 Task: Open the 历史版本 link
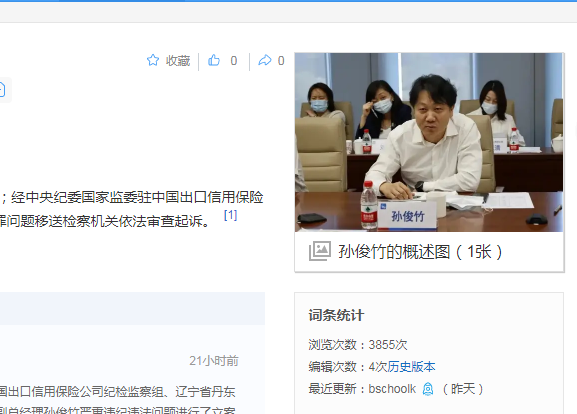(411, 367)
